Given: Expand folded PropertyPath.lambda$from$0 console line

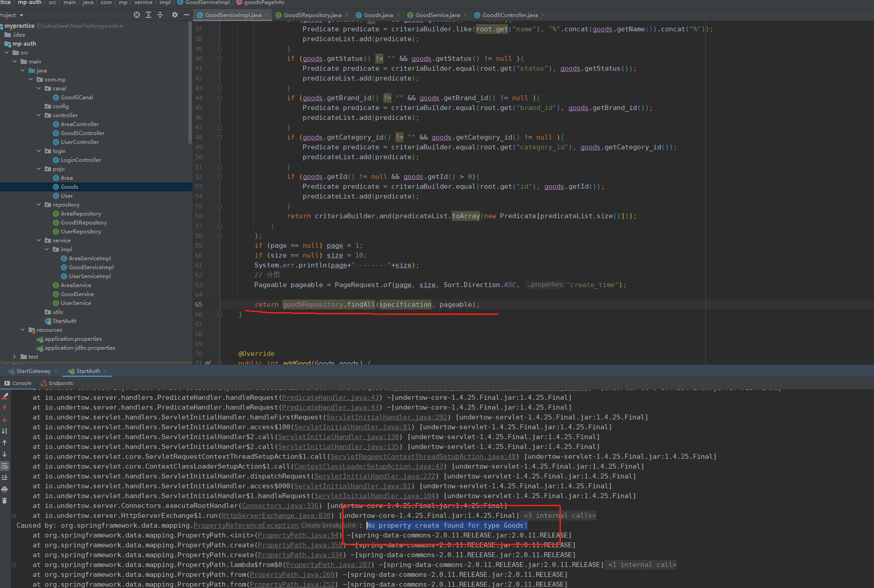Looking at the screenshot, I should [x=14, y=565].
